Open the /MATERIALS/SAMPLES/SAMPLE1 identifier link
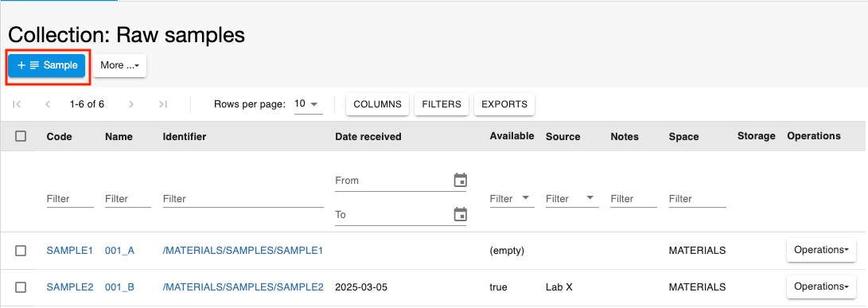Image resolution: width=868 pixels, height=308 pixels. 243,251
